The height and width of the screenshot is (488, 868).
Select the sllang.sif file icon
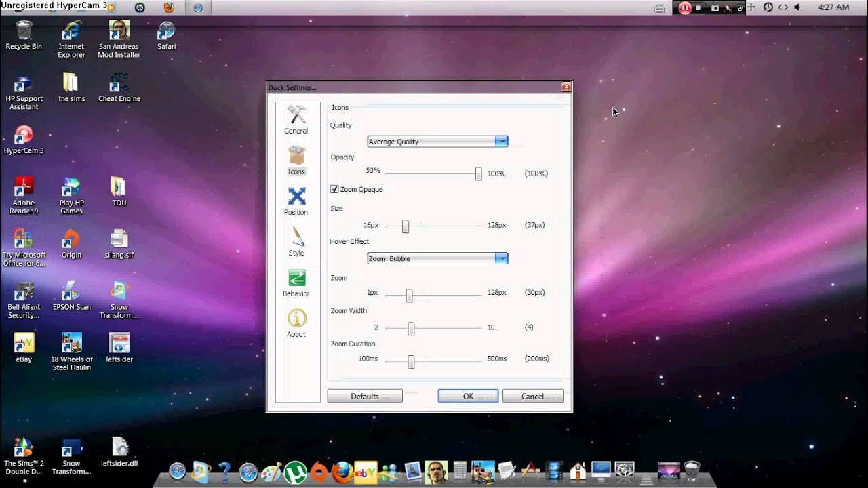click(x=119, y=244)
